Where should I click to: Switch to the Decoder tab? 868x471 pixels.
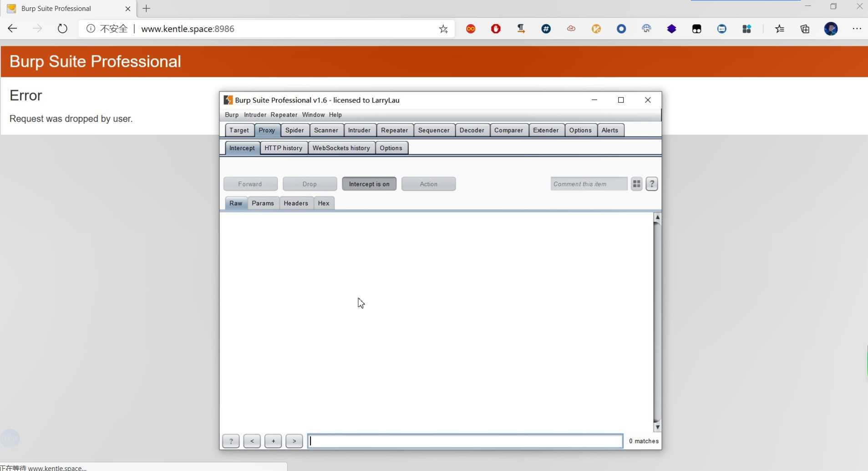pyautogui.click(x=472, y=130)
